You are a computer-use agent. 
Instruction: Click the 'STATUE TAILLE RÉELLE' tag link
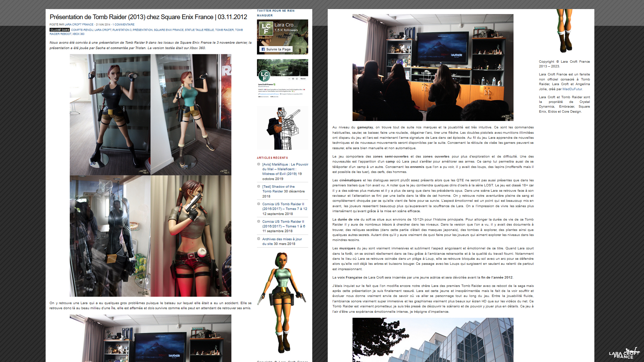click(x=199, y=30)
